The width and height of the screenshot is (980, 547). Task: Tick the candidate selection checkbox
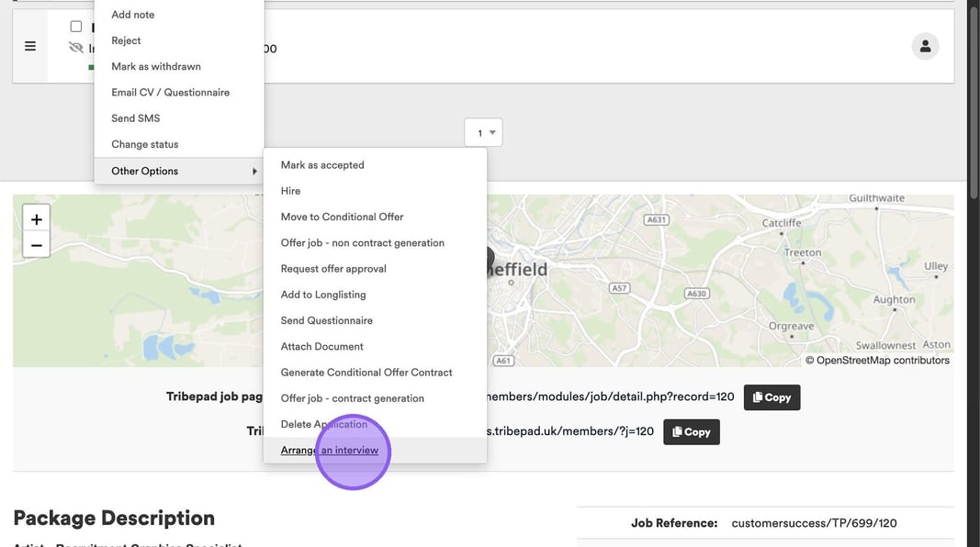click(76, 27)
